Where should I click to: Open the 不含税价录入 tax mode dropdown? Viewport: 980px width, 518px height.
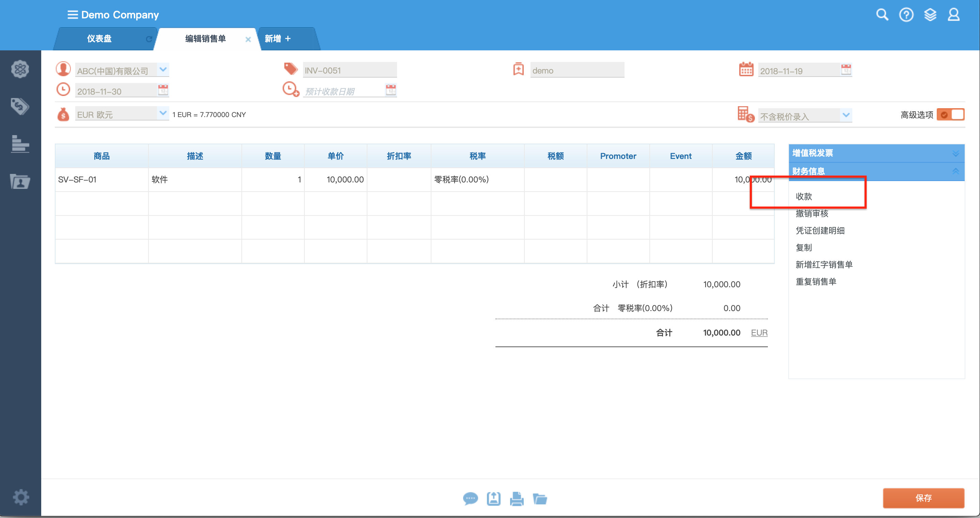tap(846, 115)
